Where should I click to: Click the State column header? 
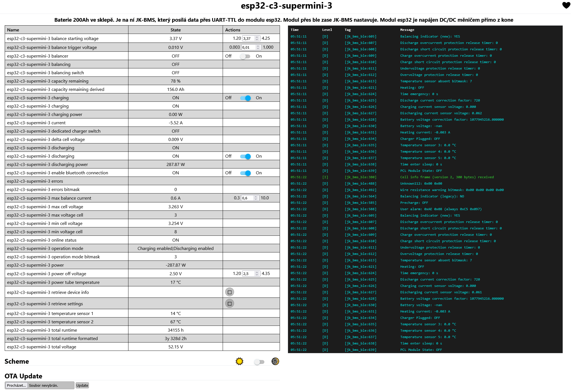[x=175, y=30]
